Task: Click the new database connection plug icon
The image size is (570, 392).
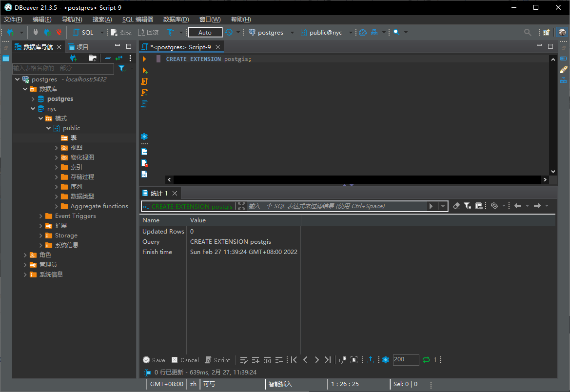Action: (x=11, y=32)
